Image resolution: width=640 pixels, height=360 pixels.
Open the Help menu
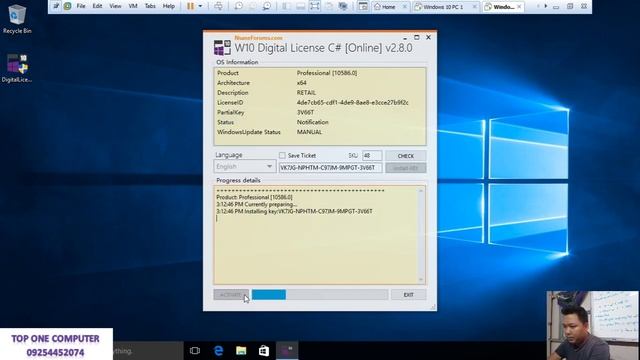coord(169,6)
